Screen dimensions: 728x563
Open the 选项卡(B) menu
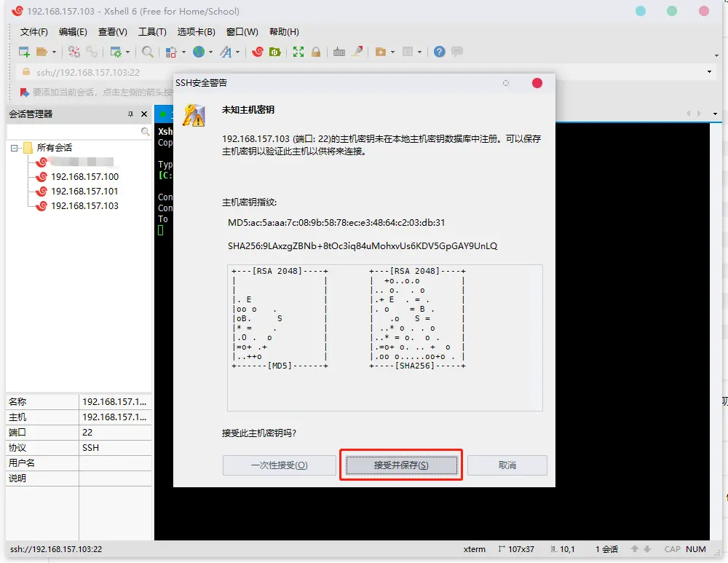tap(197, 31)
